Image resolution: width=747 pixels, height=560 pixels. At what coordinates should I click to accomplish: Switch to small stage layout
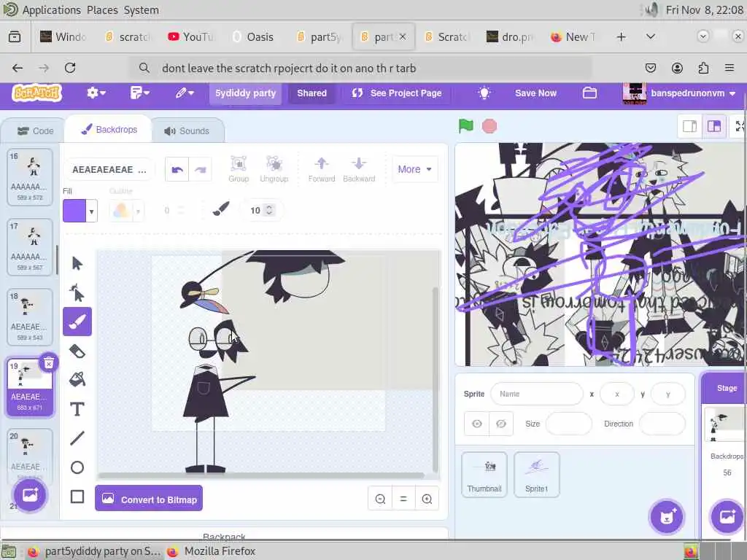[x=690, y=126]
